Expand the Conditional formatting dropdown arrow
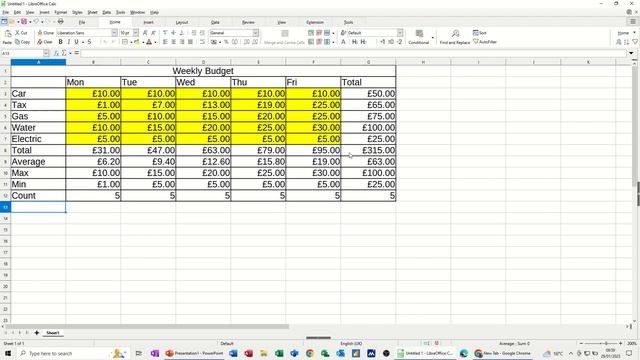Image resolution: width=640 pixels, height=360 pixels. coord(433,38)
